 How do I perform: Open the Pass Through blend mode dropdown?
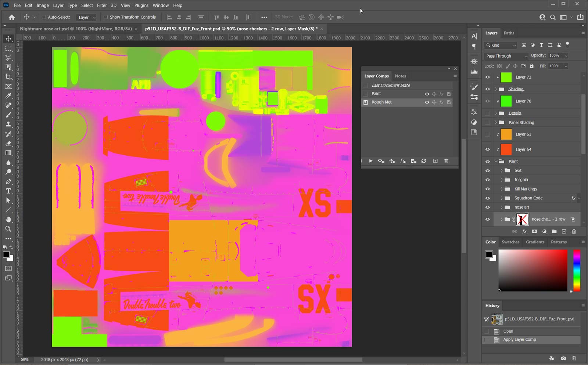506,56
